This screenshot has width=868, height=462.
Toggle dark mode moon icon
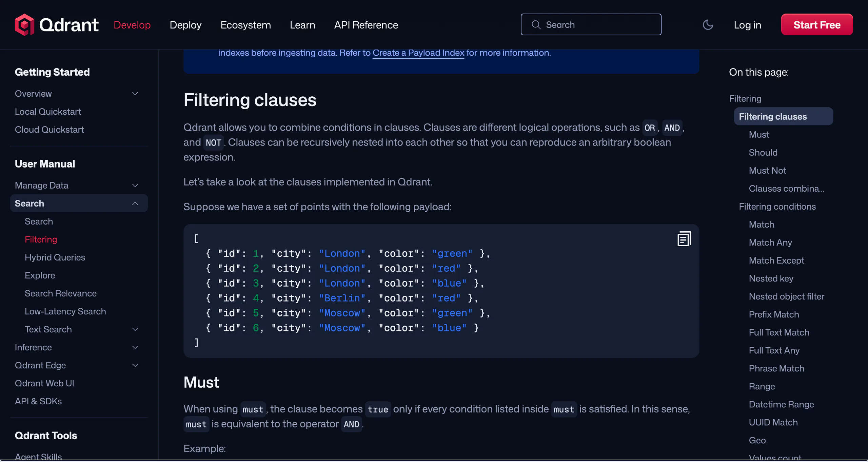point(708,25)
